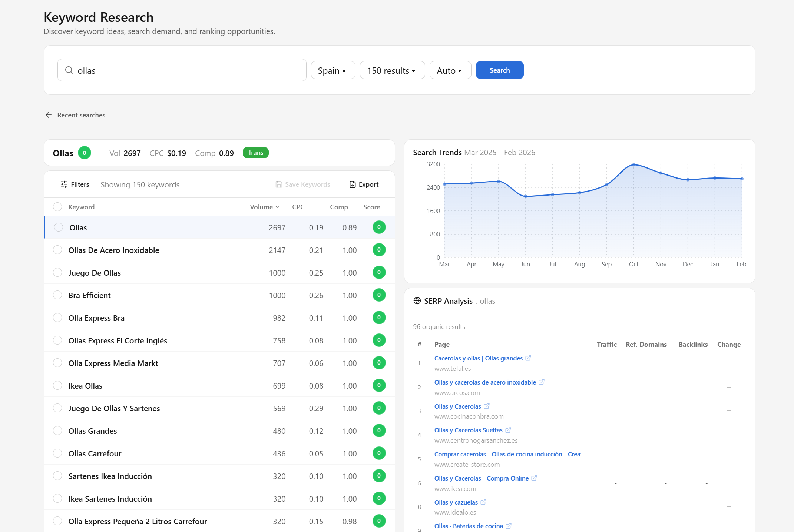Toggle the select-all checkbox in Keyword header
Image resolution: width=794 pixels, height=532 pixels.
(57, 207)
